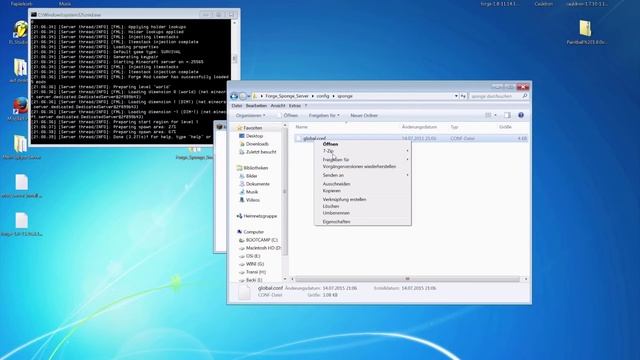Select Desktop in the navigation pane
640x360 pixels.
coord(254,136)
